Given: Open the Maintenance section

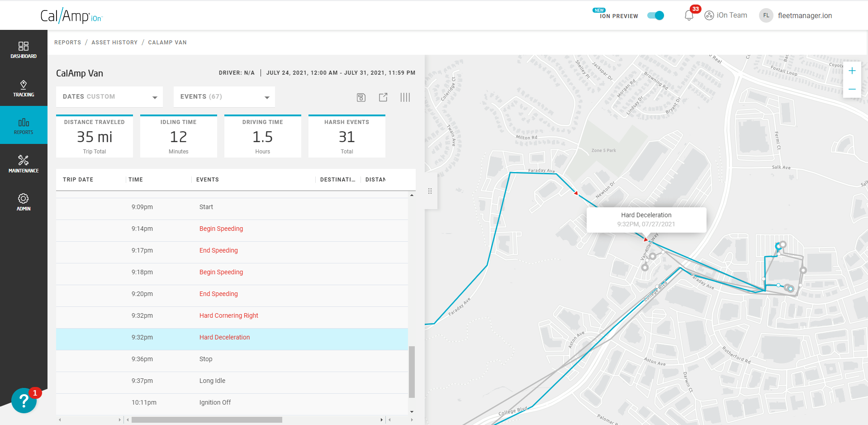Looking at the screenshot, I should tap(24, 163).
